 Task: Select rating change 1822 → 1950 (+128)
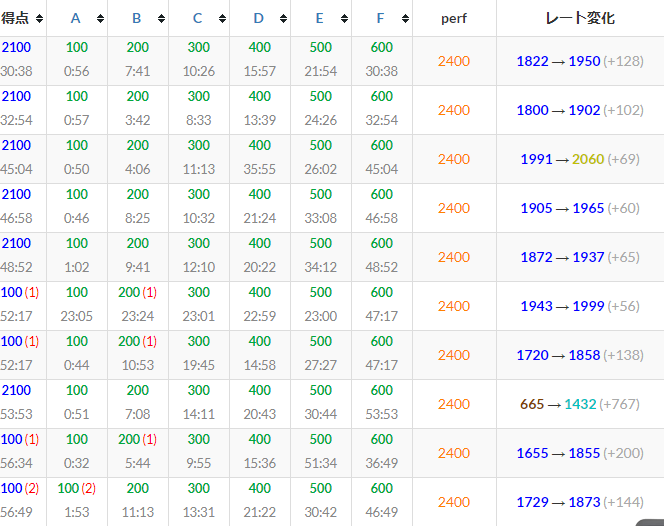click(580, 61)
